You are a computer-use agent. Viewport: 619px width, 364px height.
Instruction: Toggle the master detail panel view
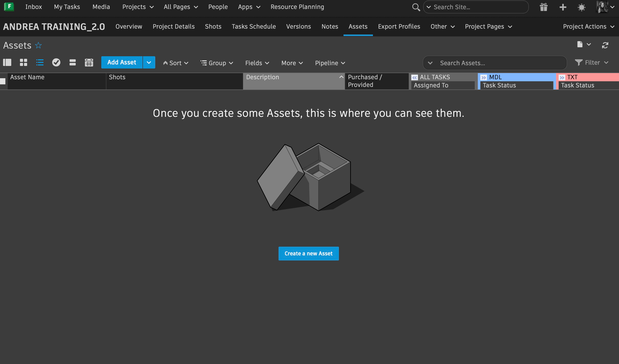[x=7, y=63]
